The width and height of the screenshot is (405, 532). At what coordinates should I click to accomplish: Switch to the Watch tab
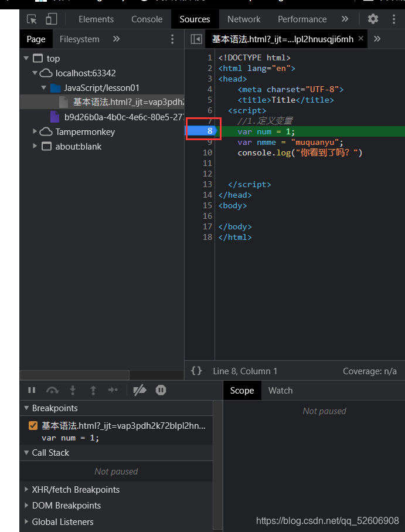[280, 391]
